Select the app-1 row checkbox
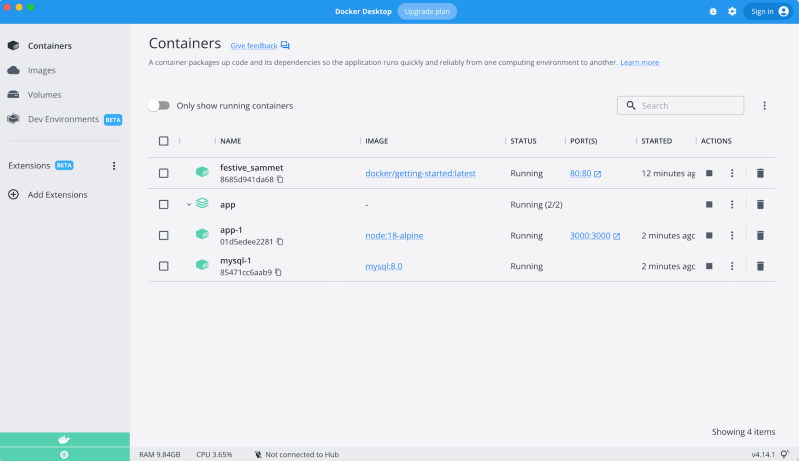 (x=164, y=235)
